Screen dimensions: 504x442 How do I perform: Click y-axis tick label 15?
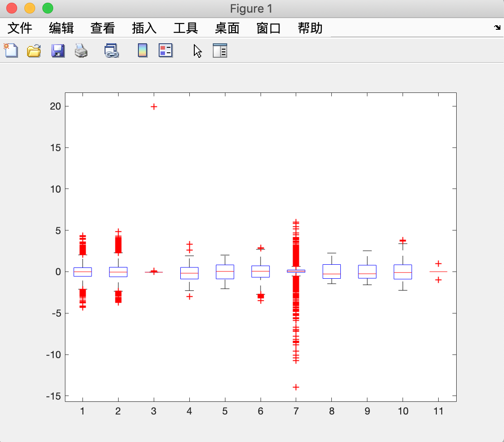coord(55,147)
